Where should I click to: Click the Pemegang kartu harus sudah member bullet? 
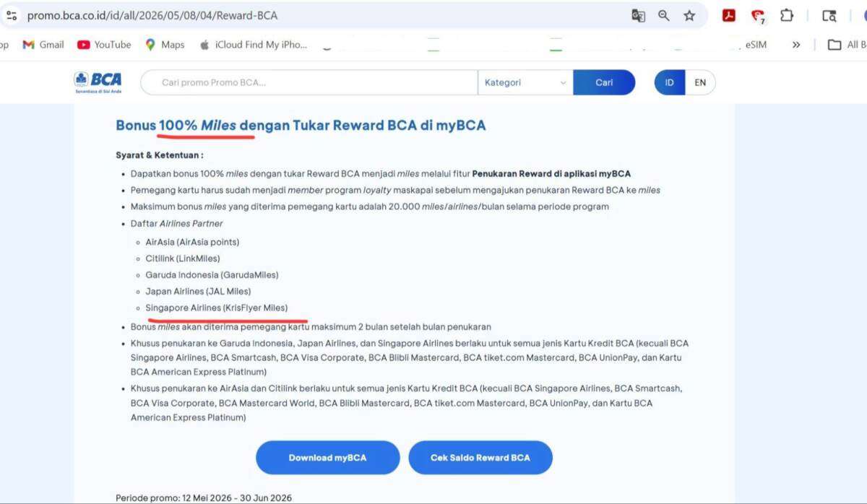[x=395, y=191]
